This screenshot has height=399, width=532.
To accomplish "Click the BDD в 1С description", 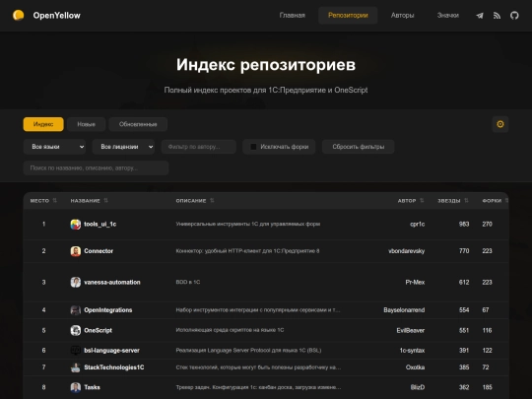I will tap(188, 283).
